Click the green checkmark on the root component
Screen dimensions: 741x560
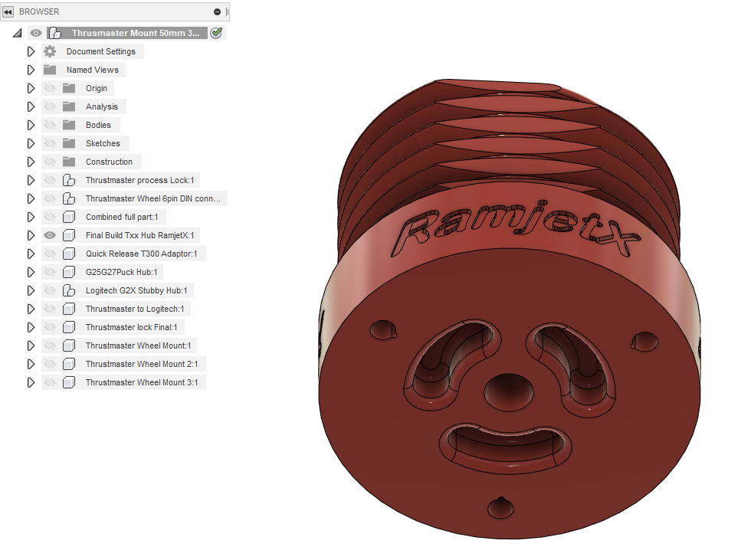tap(217, 33)
